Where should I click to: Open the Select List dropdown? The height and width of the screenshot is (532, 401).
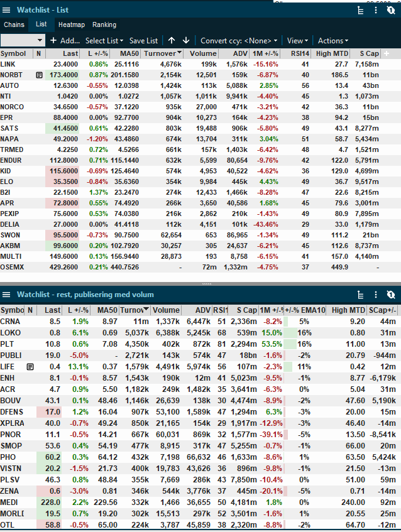point(104,41)
